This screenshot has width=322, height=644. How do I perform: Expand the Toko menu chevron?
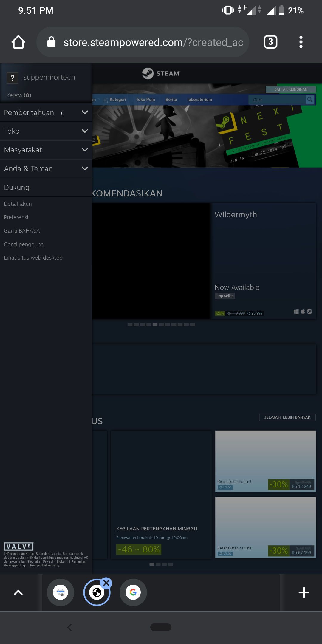[85, 131]
